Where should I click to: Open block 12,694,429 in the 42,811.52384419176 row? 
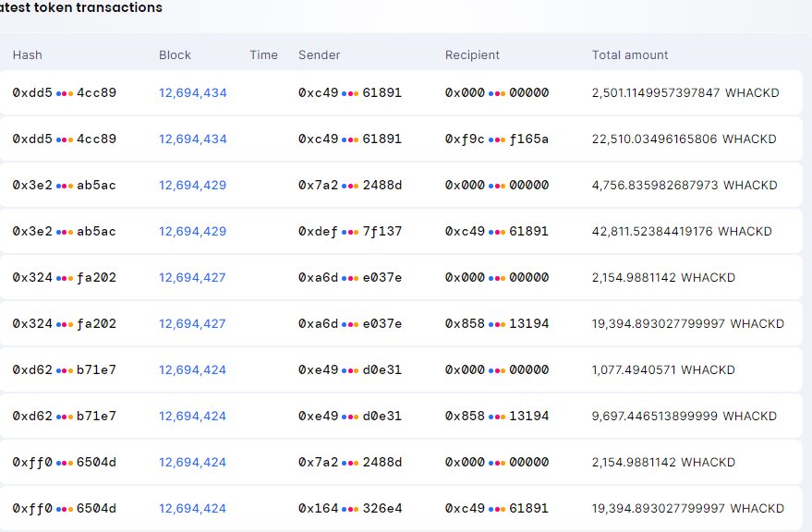coord(193,231)
